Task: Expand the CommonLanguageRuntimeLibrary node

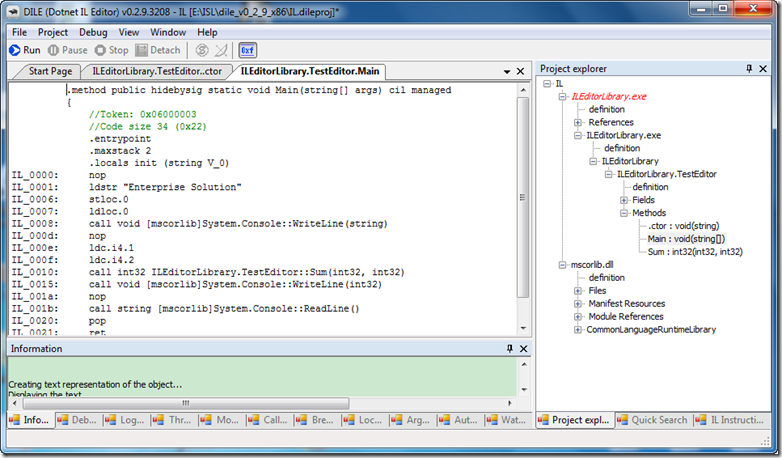Action: (x=578, y=330)
